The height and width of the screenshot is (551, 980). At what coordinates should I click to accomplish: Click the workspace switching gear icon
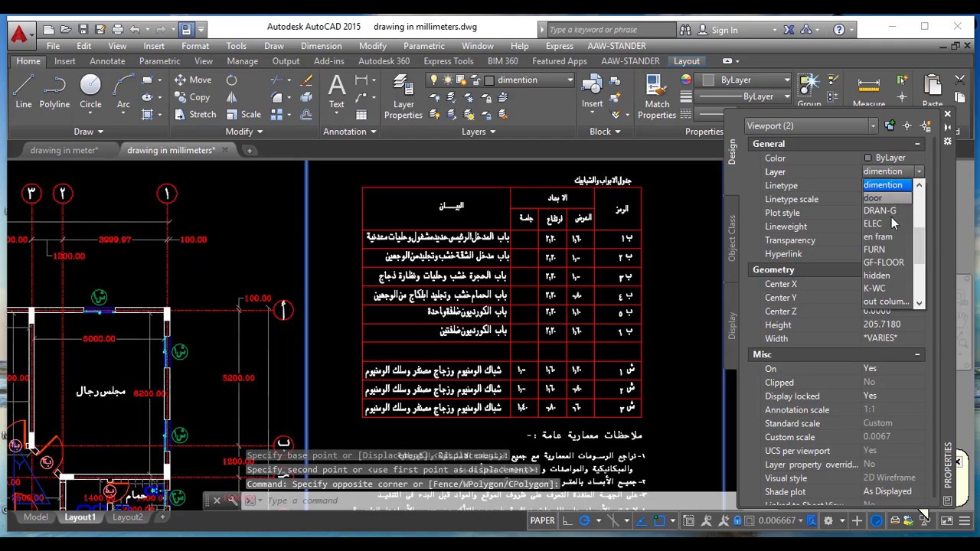[828, 520]
